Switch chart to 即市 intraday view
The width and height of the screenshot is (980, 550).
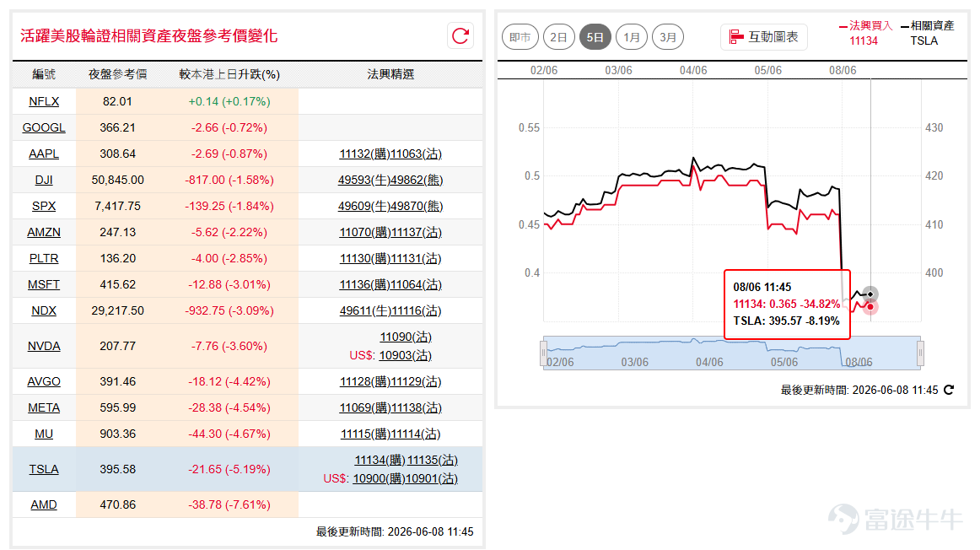coord(520,37)
